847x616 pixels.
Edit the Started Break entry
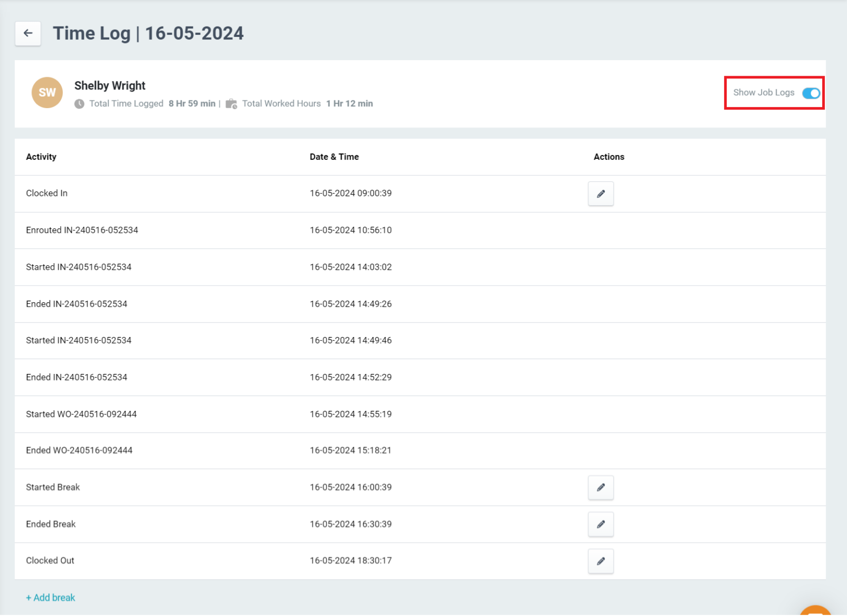point(601,488)
